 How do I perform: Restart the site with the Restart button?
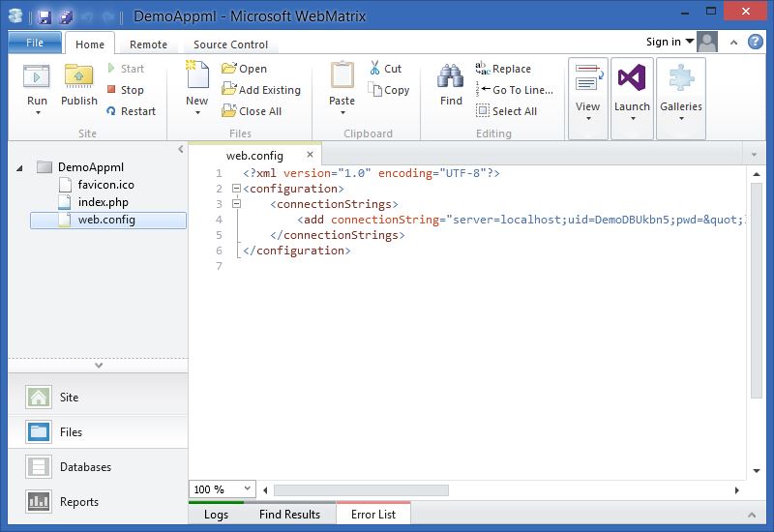coord(132,111)
